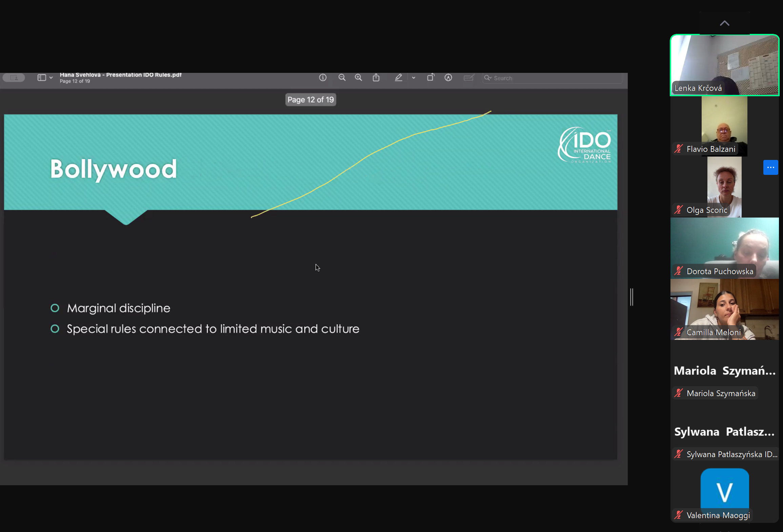Collapse participant strip with up chevron

(724, 23)
